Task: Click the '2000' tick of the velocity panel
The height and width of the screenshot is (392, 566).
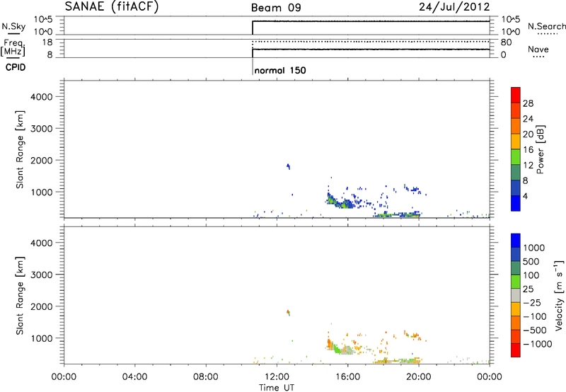Action: (x=42, y=306)
